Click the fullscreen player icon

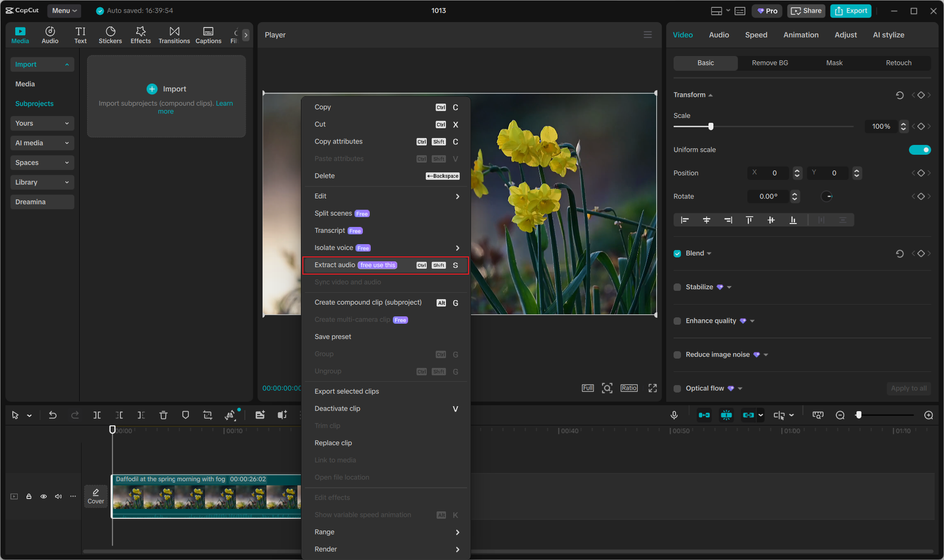[x=652, y=388]
